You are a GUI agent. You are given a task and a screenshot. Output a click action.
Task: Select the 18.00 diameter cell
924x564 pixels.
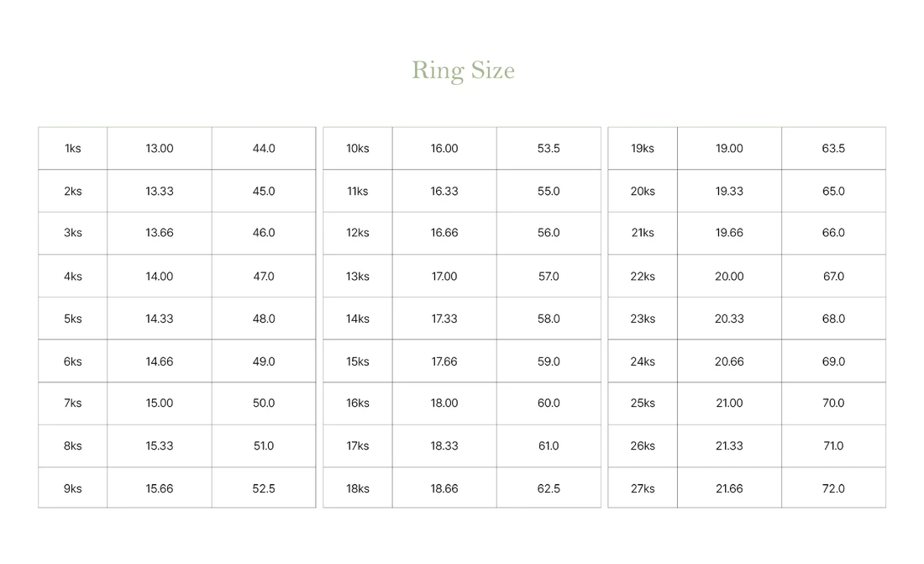click(444, 403)
